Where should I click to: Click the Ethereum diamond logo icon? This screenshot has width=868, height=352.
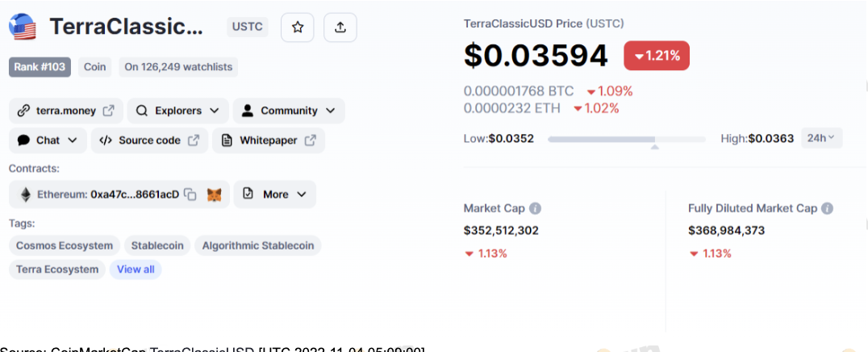[26, 195]
